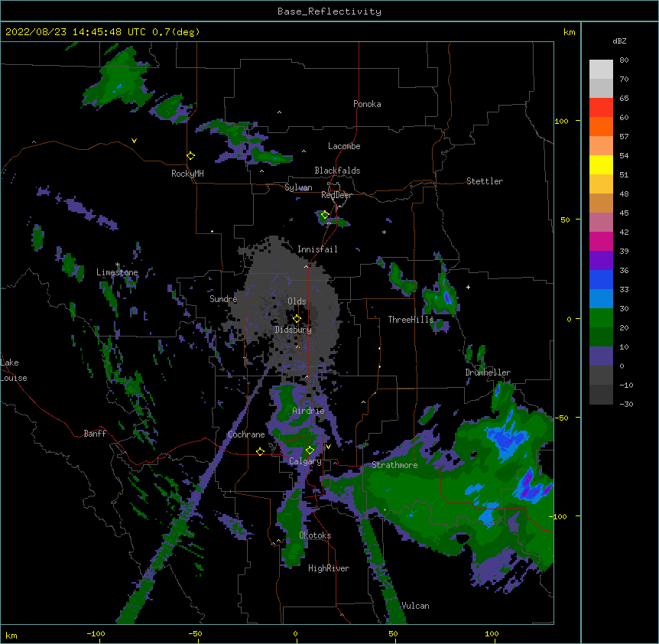Click the 0.7(deg) elevation angle text
Viewport: 659px width, 644px height.
176,32
